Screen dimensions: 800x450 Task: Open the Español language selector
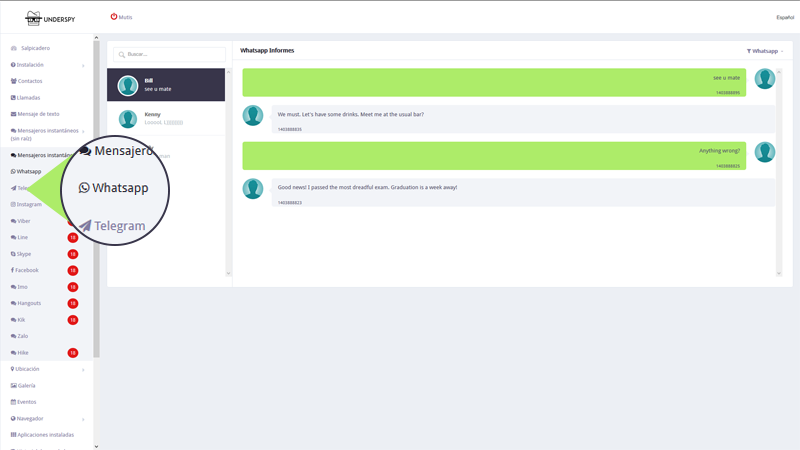point(785,17)
